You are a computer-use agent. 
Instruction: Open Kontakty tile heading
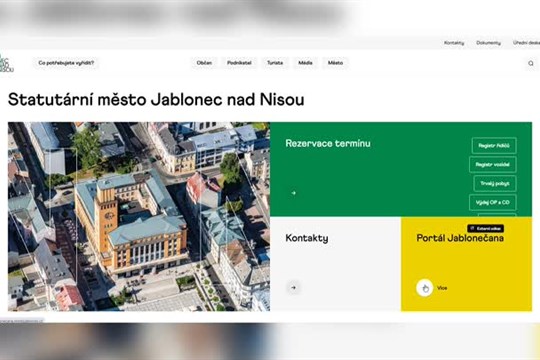pyautogui.click(x=307, y=238)
